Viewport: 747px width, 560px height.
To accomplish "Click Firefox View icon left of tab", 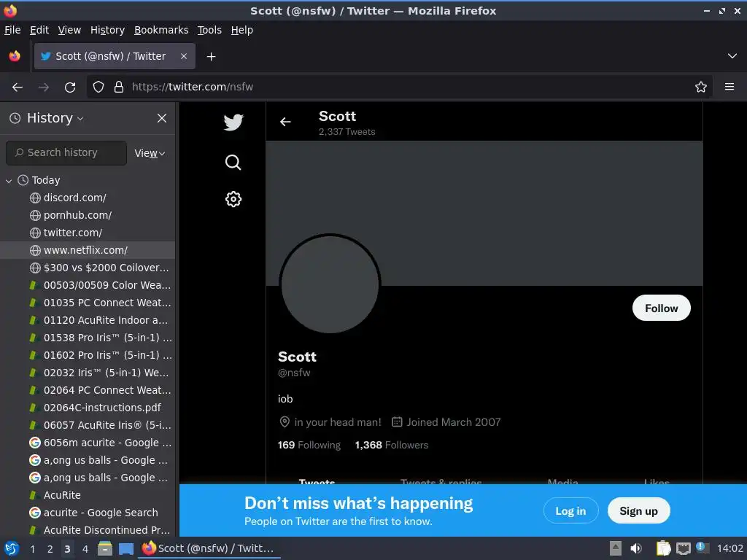I will (15, 56).
